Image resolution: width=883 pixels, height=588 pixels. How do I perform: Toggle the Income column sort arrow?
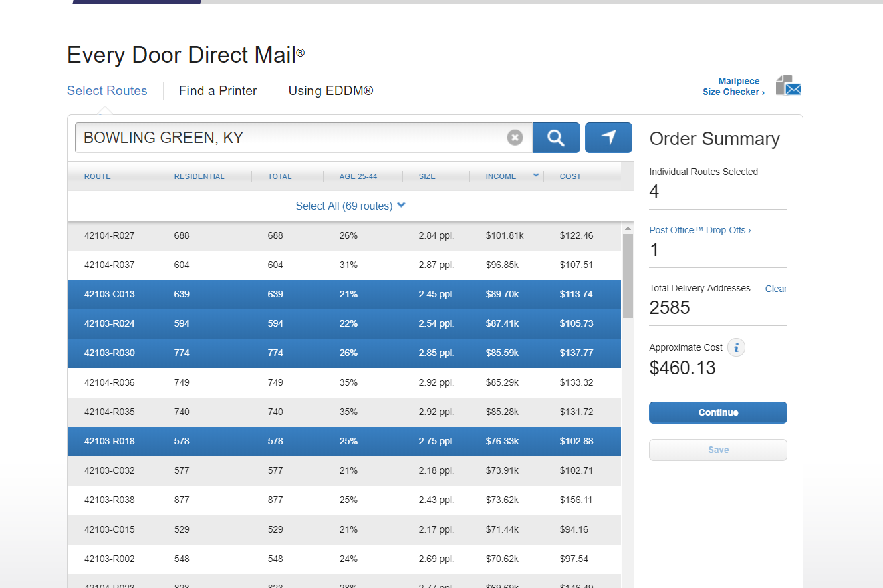[535, 176]
